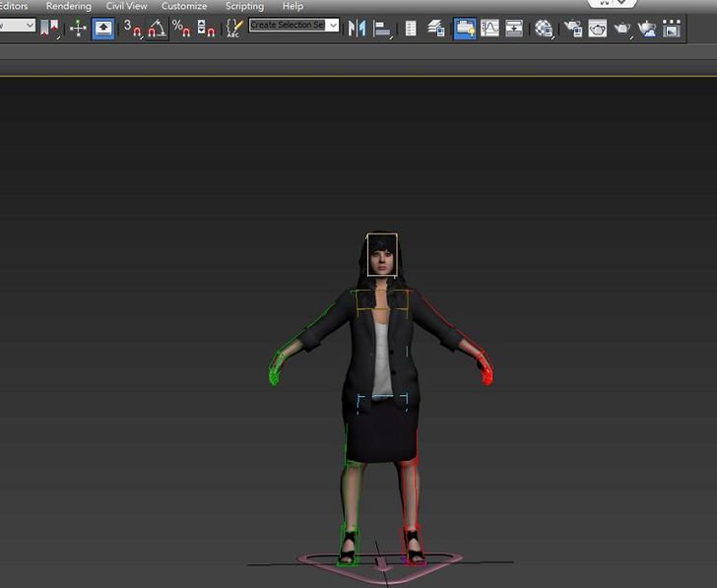Toggle the Ribbon display button

[465, 29]
